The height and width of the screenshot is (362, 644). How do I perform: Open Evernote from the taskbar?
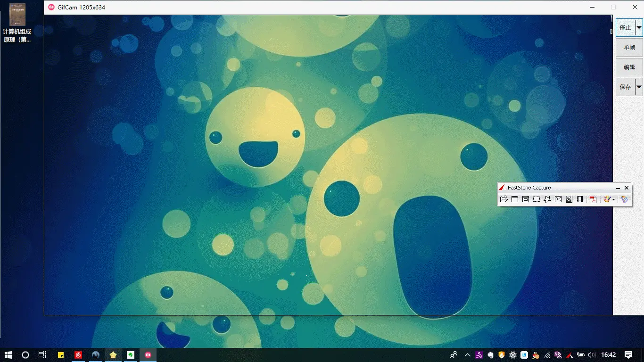coord(131,355)
